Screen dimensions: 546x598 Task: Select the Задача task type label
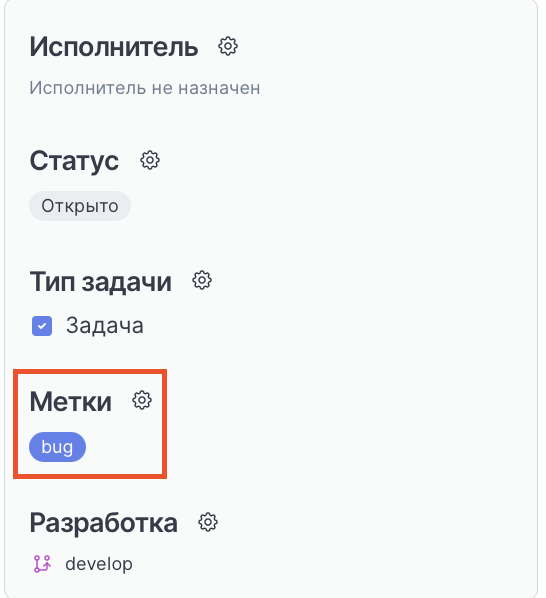pyautogui.click(x=105, y=326)
